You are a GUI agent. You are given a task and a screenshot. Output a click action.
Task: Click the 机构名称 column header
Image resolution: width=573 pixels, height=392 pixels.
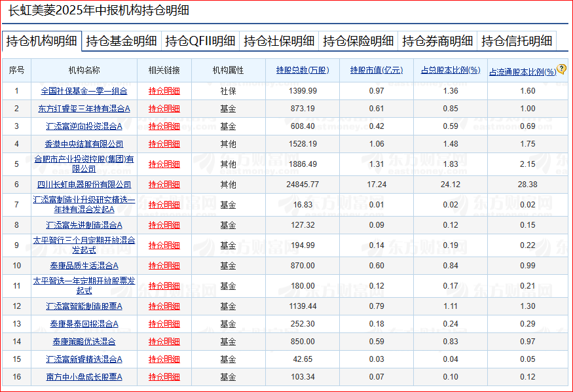coord(84,70)
